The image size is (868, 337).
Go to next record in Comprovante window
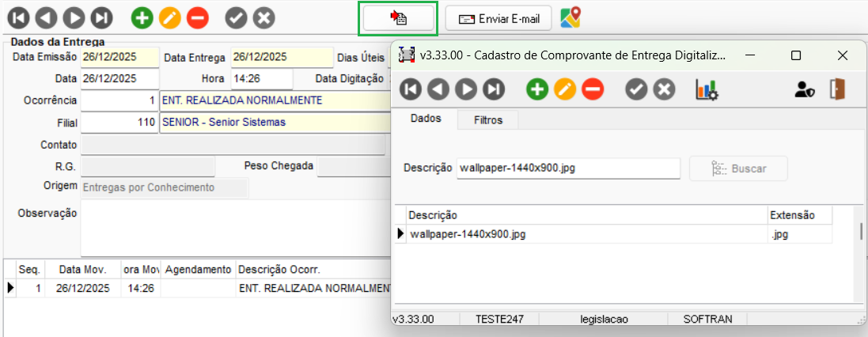[x=466, y=89]
